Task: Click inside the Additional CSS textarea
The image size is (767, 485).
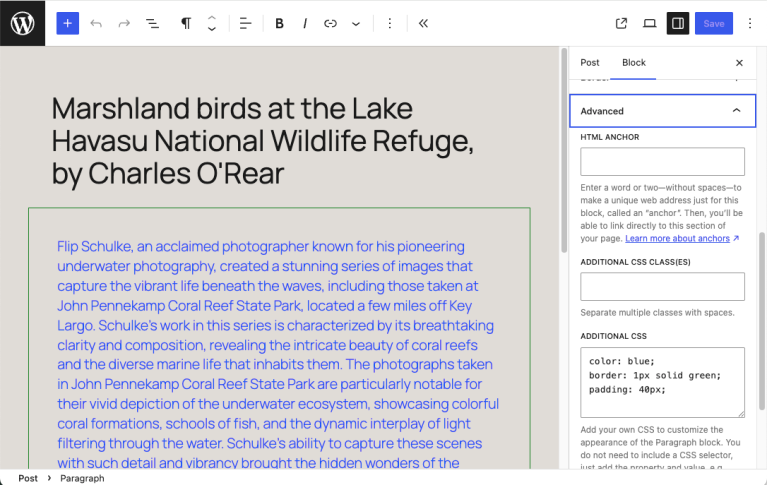Action: (662, 382)
